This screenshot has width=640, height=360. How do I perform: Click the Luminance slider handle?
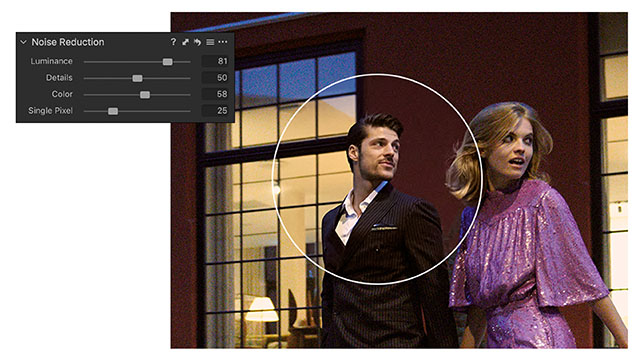(x=167, y=62)
